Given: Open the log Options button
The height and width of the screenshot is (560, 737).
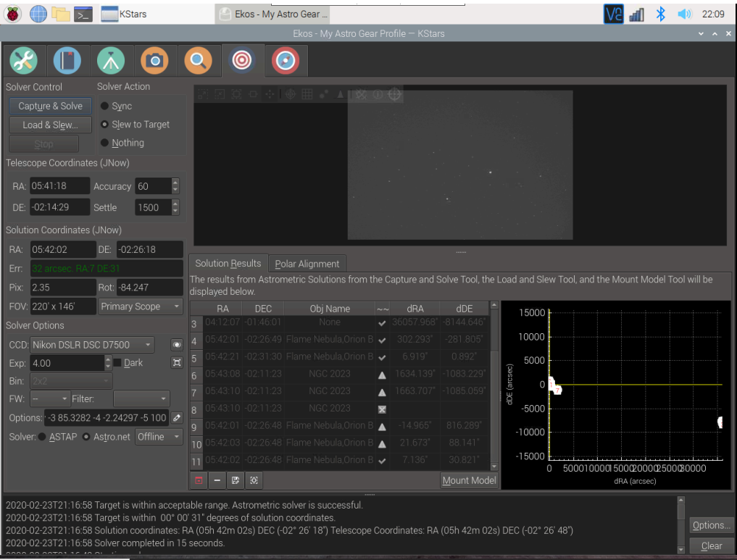Looking at the screenshot, I should coord(711,525).
